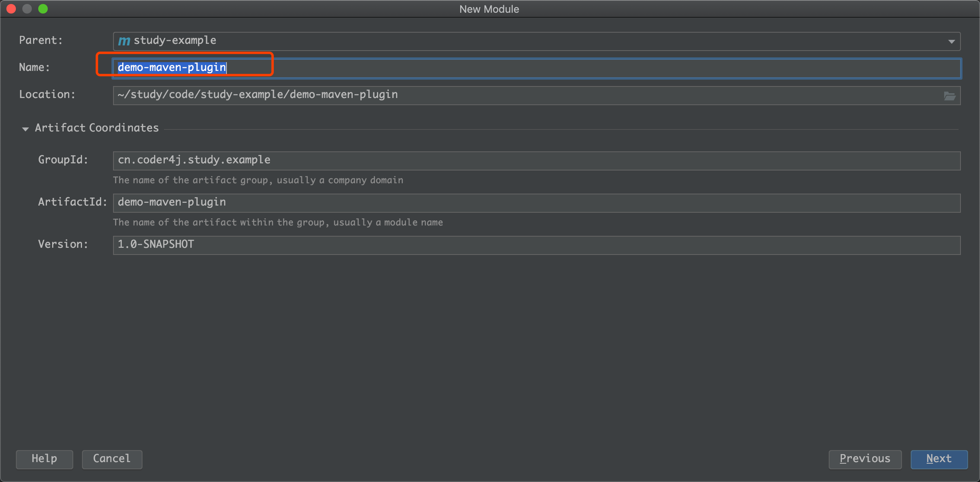Go back with the Previous button
Image resolution: width=980 pixels, height=482 pixels.
(x=865, y=459)
